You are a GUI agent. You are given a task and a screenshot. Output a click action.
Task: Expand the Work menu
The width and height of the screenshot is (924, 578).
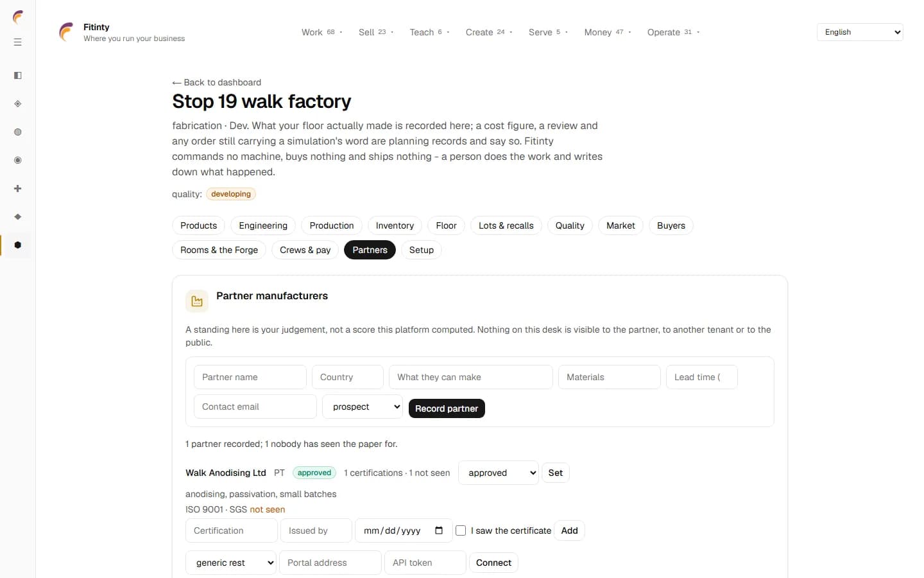pos(322,32)
